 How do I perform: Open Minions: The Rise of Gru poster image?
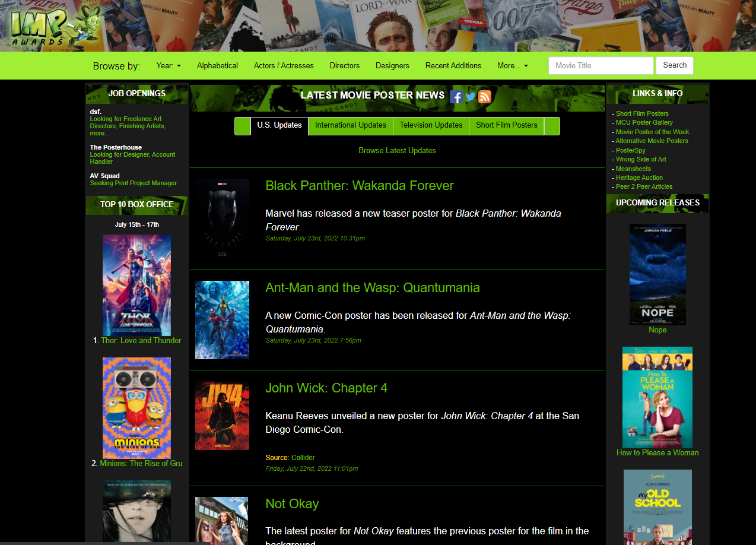coord(136,408)
